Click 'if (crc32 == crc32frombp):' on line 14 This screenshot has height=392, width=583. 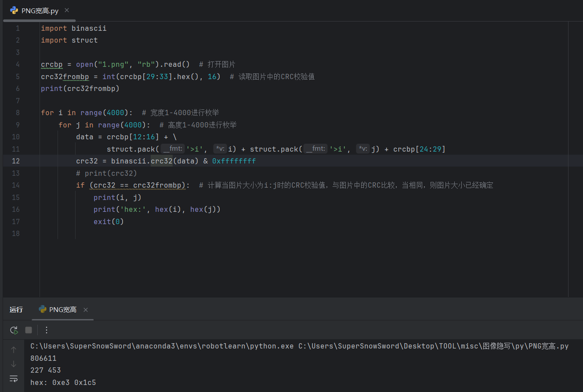coord(133,185)
